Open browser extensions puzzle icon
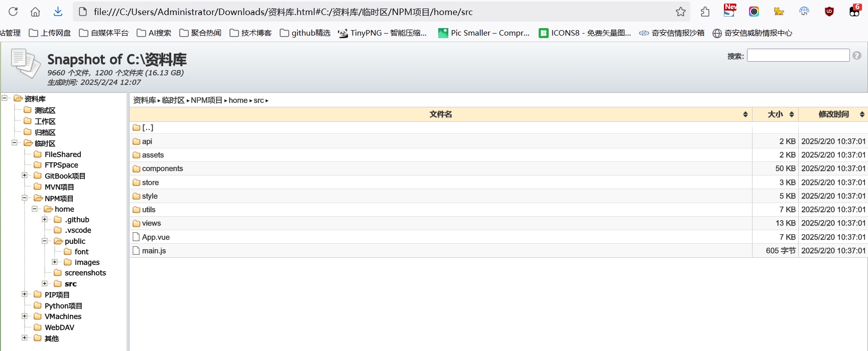This screenshot has height=351, width=868. 705,12
